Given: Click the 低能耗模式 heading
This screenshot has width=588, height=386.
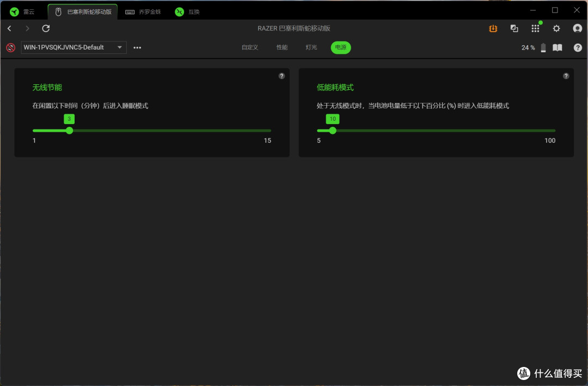Looking at the screenshot, I should tap(335, 88).
